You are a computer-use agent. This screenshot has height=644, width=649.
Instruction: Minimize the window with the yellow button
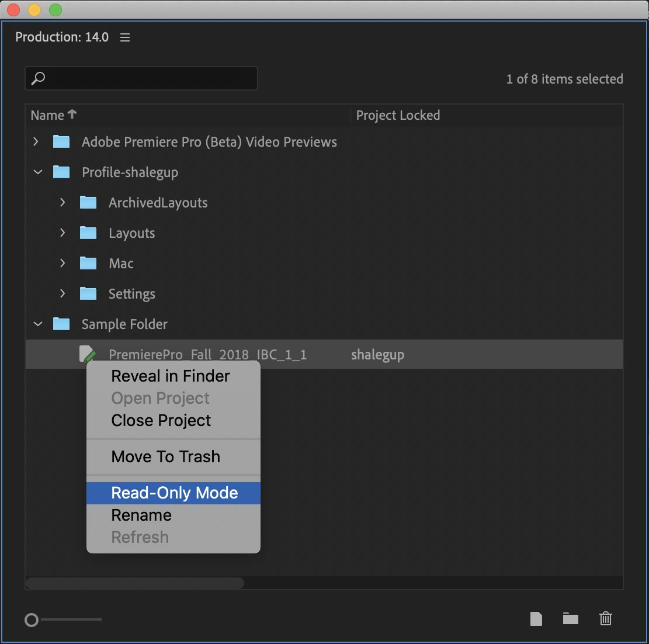pos(34,9)
